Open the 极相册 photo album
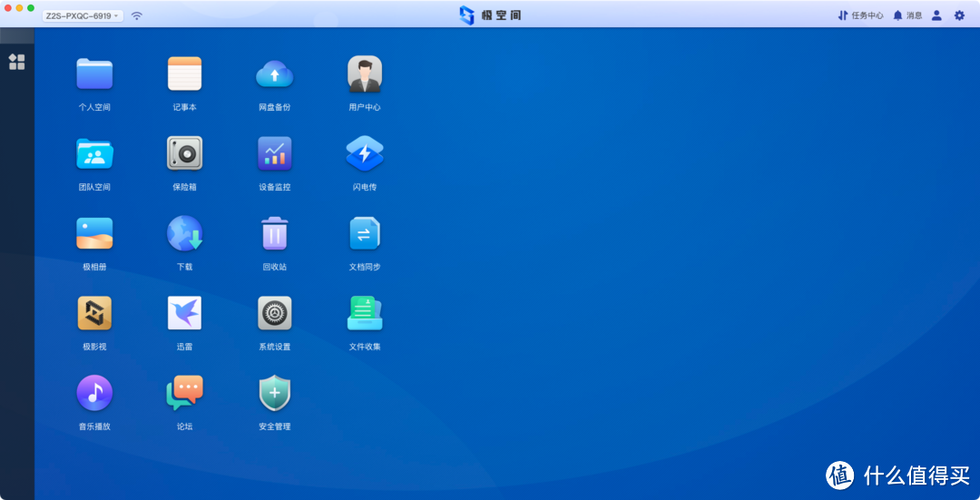Viewport: 980px width, 500px height. click(94, 234)
